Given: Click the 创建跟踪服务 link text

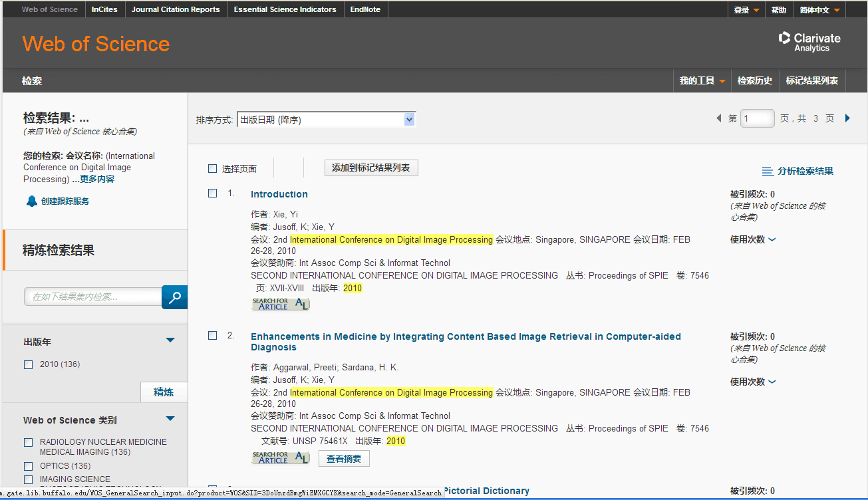Looking at the screenshot, I should (x=65, y=201).
